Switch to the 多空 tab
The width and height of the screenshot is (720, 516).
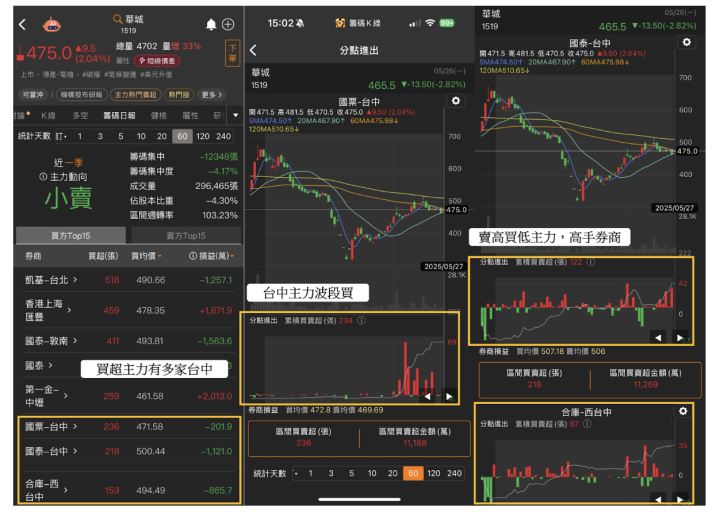coord(80,116)
